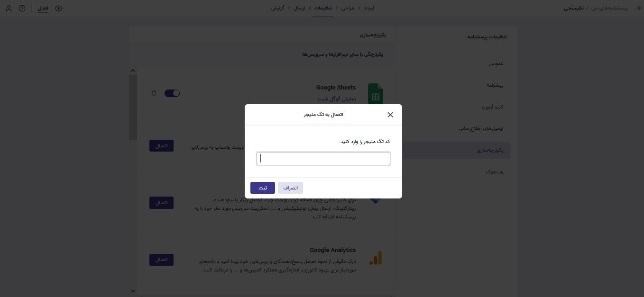Delete Google Sheets integration with the trash icon
The height and width of the screenshot is (297, 644).
point(154,93)
